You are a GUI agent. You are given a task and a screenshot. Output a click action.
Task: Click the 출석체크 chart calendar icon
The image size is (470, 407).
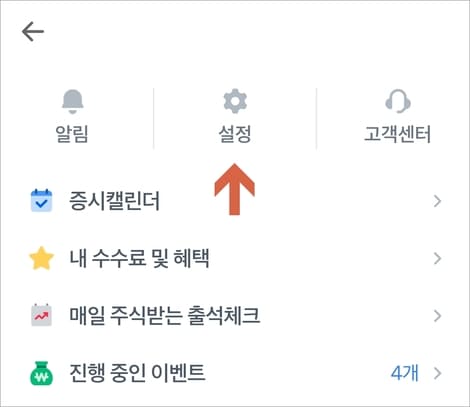pyautogui.click(x=41, y=315)
